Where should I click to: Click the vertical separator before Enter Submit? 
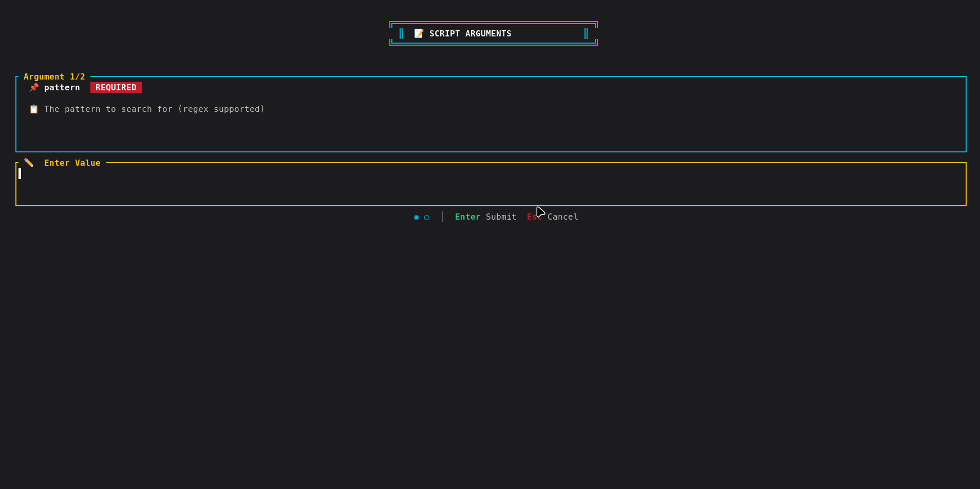[x=442, y=217]
